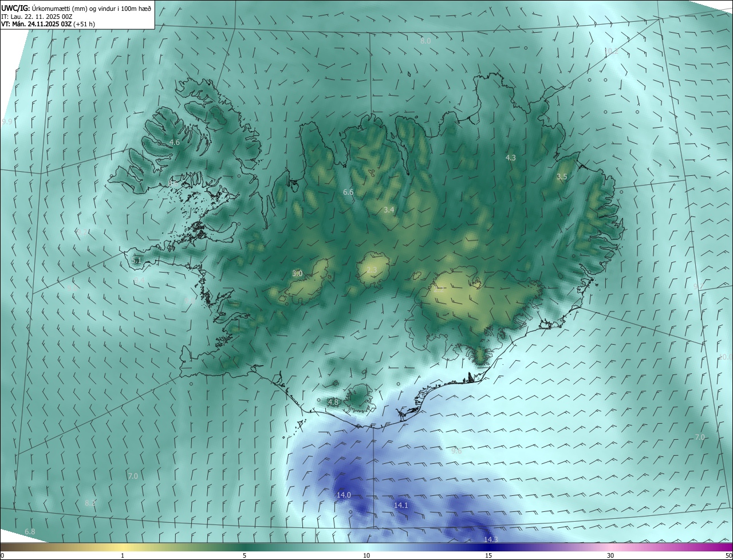Click the 'VT: Mán. 24.11.2025 03Z (+51 h)' line

(48, 24)
